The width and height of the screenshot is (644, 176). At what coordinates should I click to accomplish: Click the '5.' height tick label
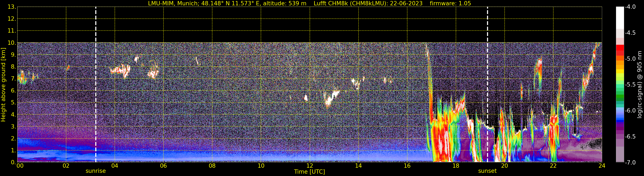(13, 102)
